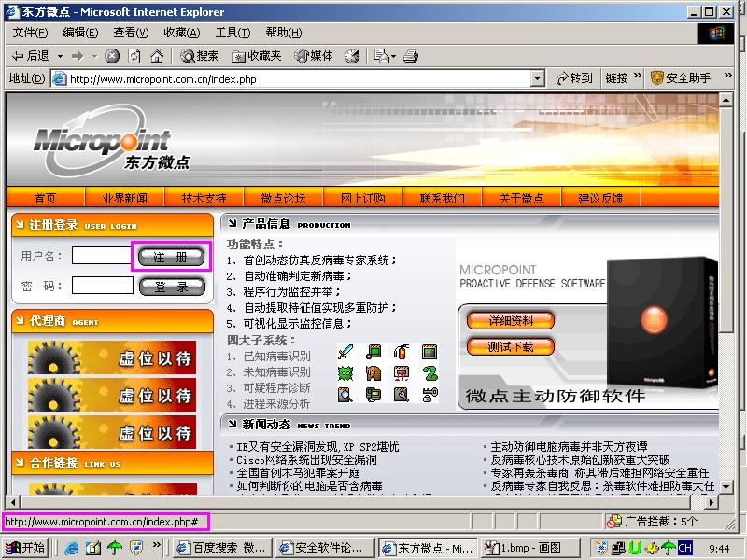Viewport: 747px width, 560px height.
Task: Expand the Links (链接) toolbar chevron
Action: (638, 76)
